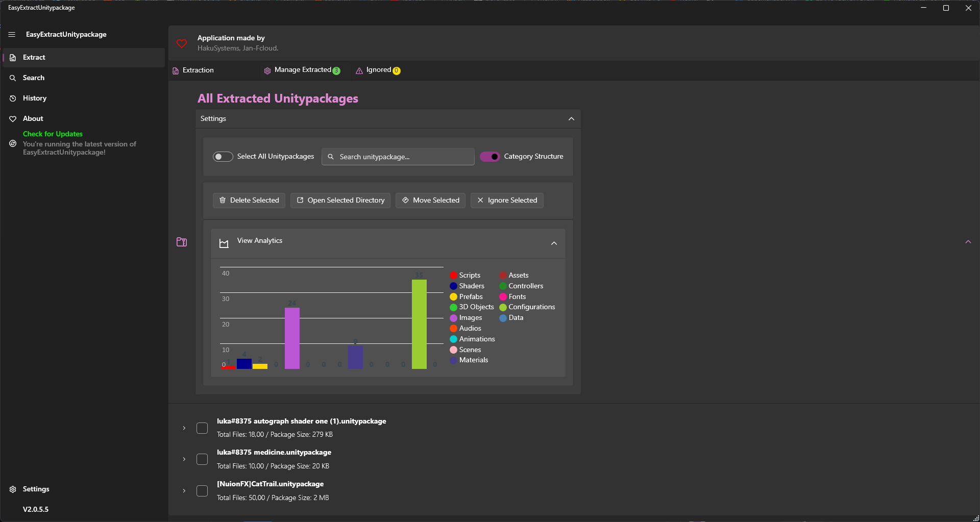Collapse the Settings panel chevron

click(x=571, y=118)
